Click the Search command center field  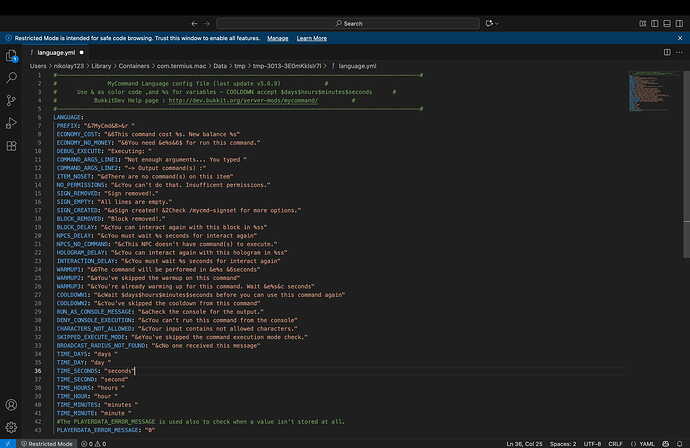point(348,23)
